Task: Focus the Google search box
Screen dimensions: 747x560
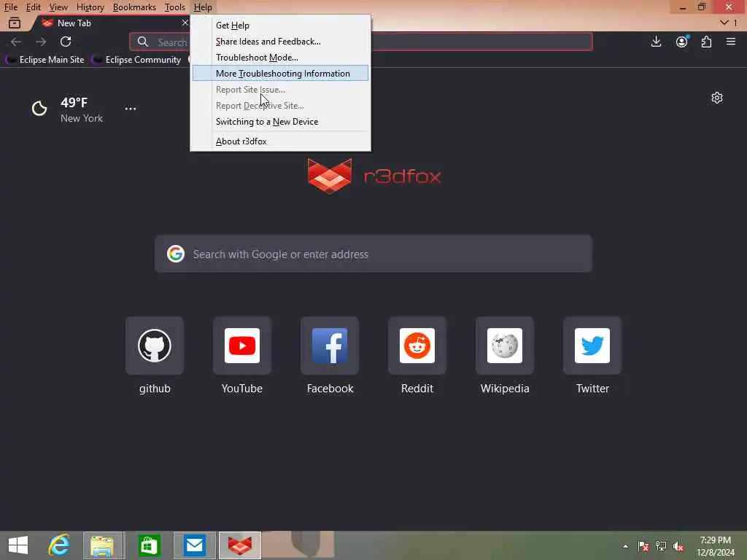Action: click(x=373, y=254)
